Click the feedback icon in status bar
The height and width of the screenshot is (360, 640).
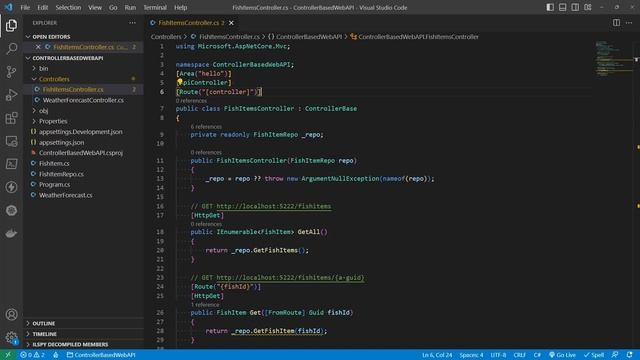point(615,355)
